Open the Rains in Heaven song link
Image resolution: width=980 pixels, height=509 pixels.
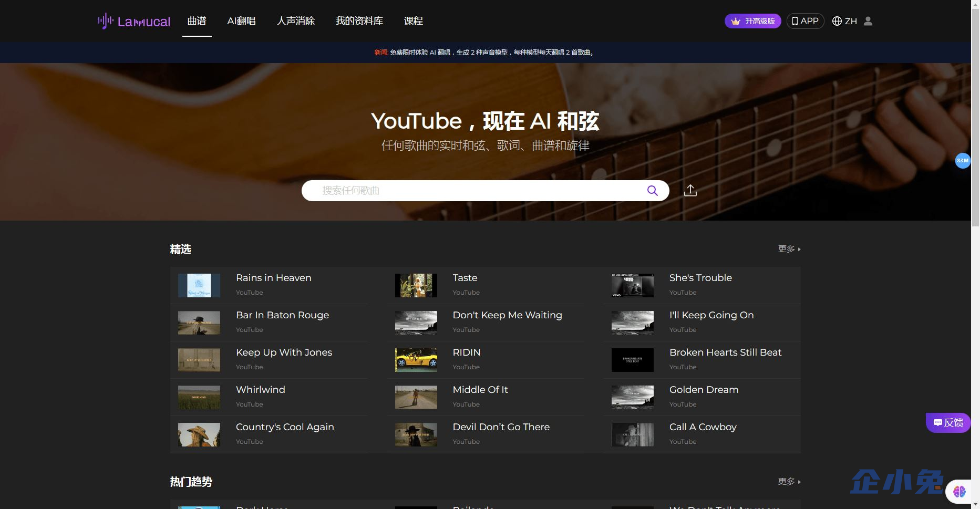(x=273, y=278)
